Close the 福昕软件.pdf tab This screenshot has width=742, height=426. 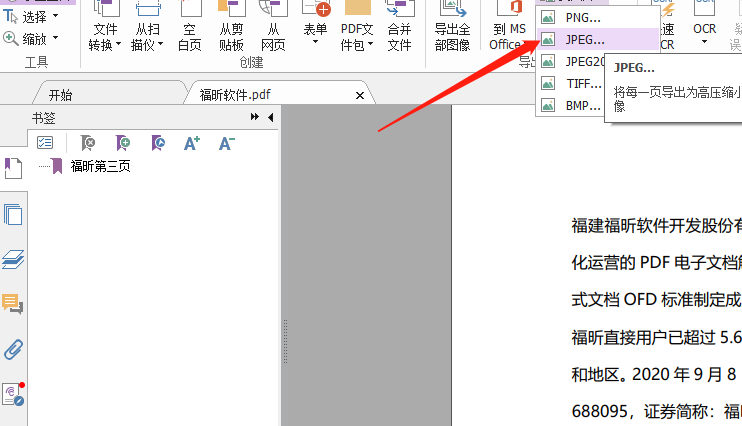[360, 96]
